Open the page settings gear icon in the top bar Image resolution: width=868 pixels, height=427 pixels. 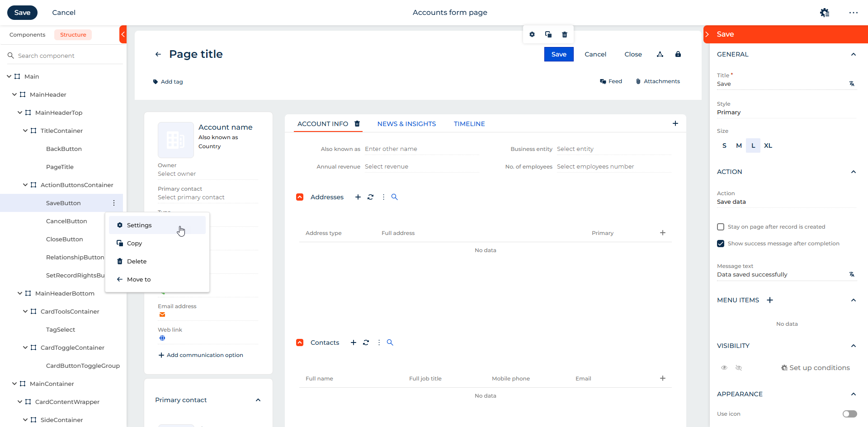pos(825,13)
